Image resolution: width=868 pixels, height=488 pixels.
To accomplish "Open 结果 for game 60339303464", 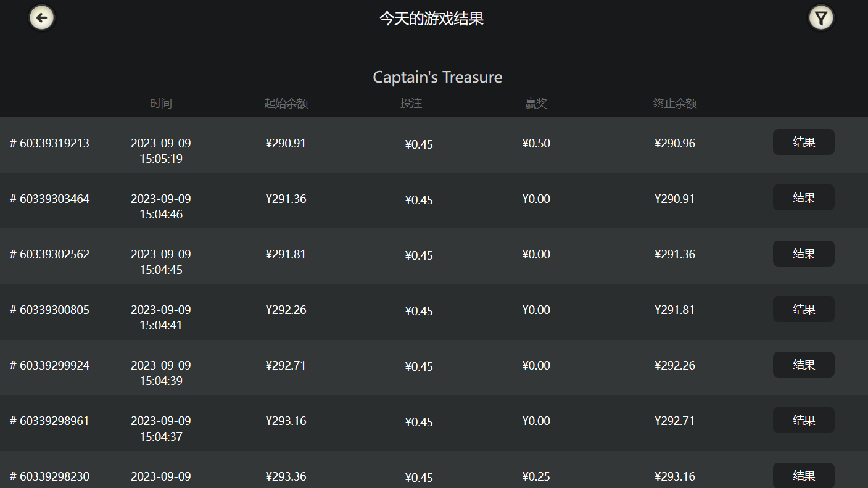I will tap(803, 197).
